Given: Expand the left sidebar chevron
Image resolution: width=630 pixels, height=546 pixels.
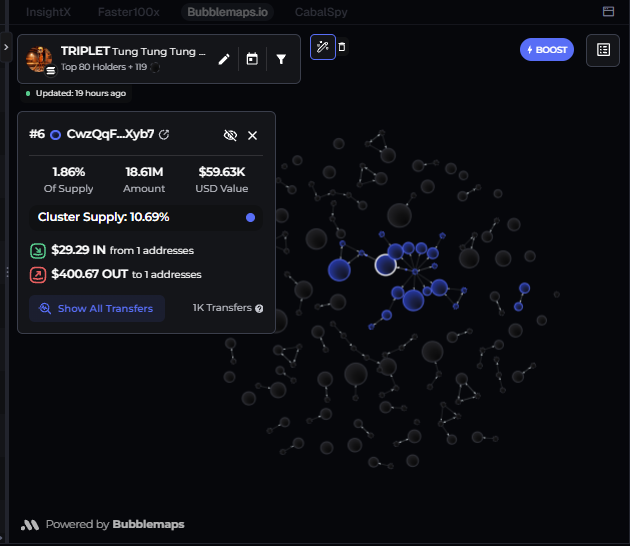Looking at the screenshot, I should pos(6,47).
